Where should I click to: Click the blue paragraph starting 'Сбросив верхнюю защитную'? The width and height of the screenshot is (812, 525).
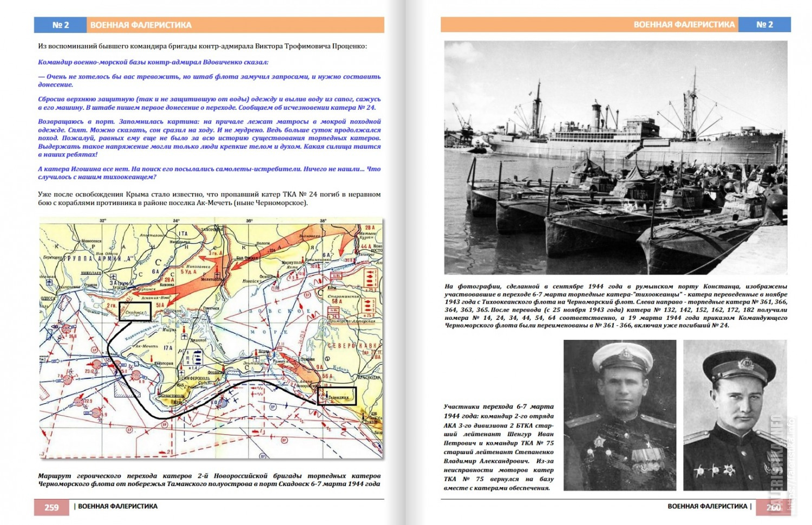(x=209, y=103)
